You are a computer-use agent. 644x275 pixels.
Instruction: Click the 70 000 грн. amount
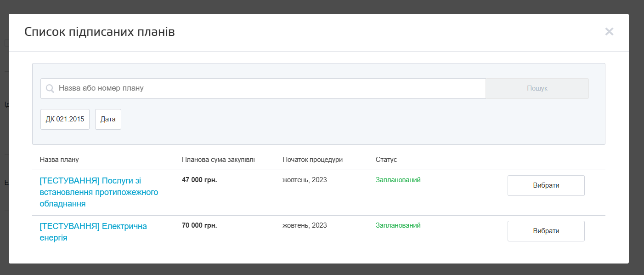(199, 225)
